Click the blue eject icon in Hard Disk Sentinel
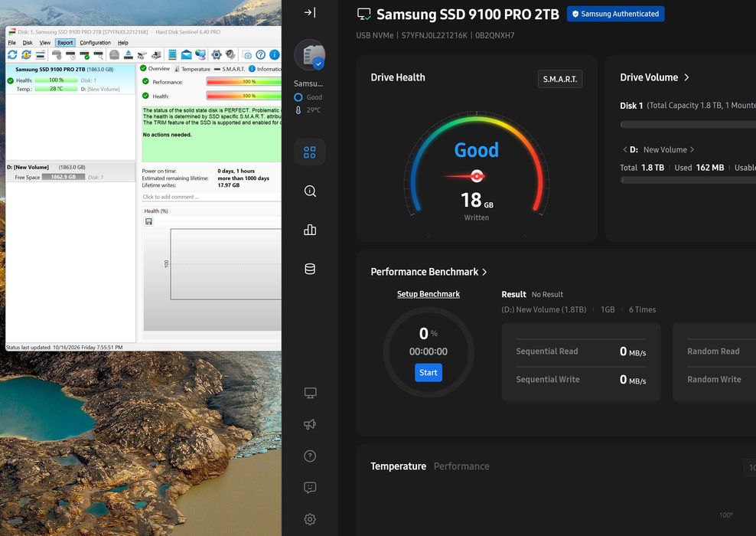The width and height of the screenshot is (756, 536). pos(129,55)
